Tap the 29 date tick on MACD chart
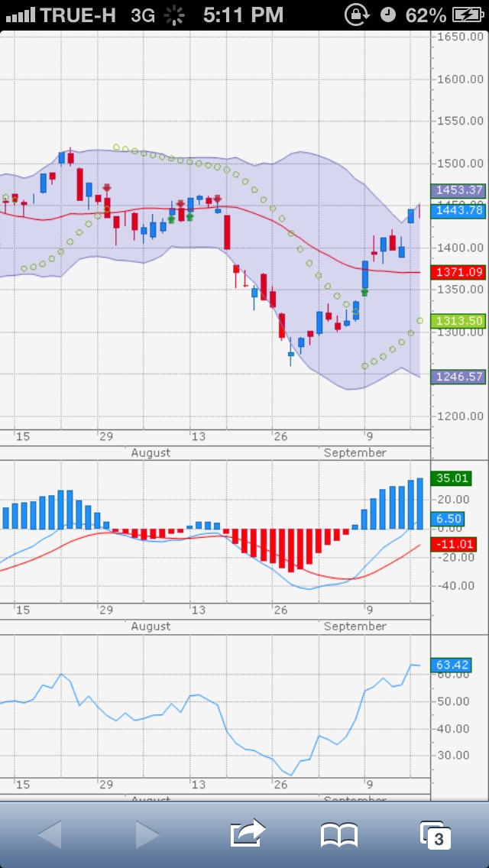Screen dimensions: 489x868 pos(105,610)
